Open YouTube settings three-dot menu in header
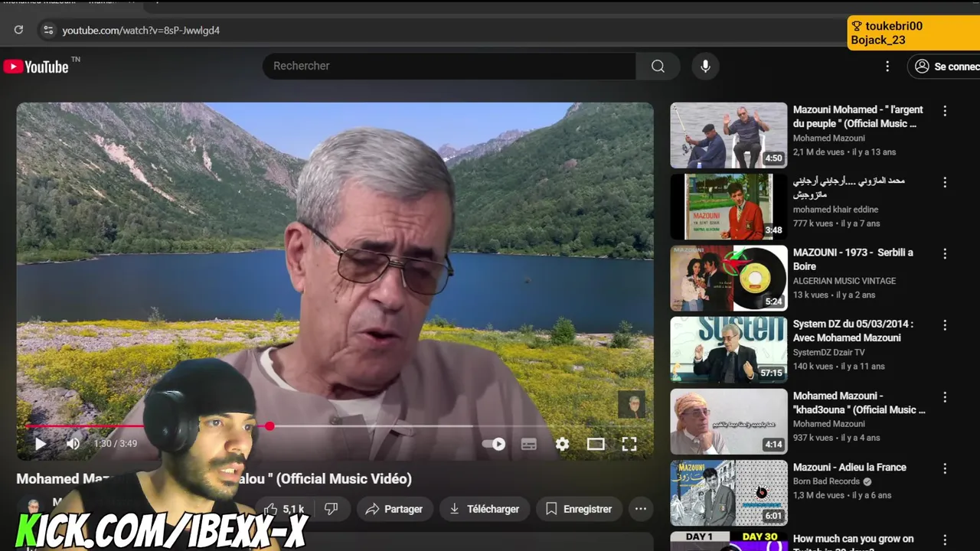The height and width of the screenshot is (551, 980). point(887,67)
